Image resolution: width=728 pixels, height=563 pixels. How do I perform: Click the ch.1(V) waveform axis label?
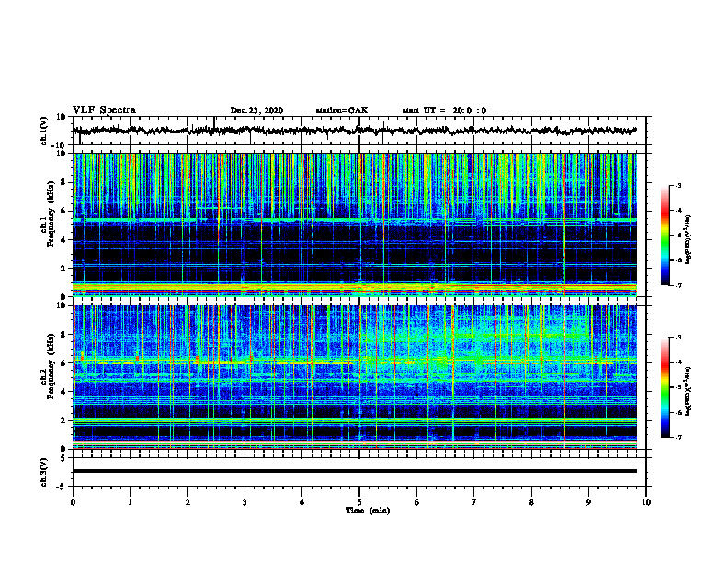[44, 131]
